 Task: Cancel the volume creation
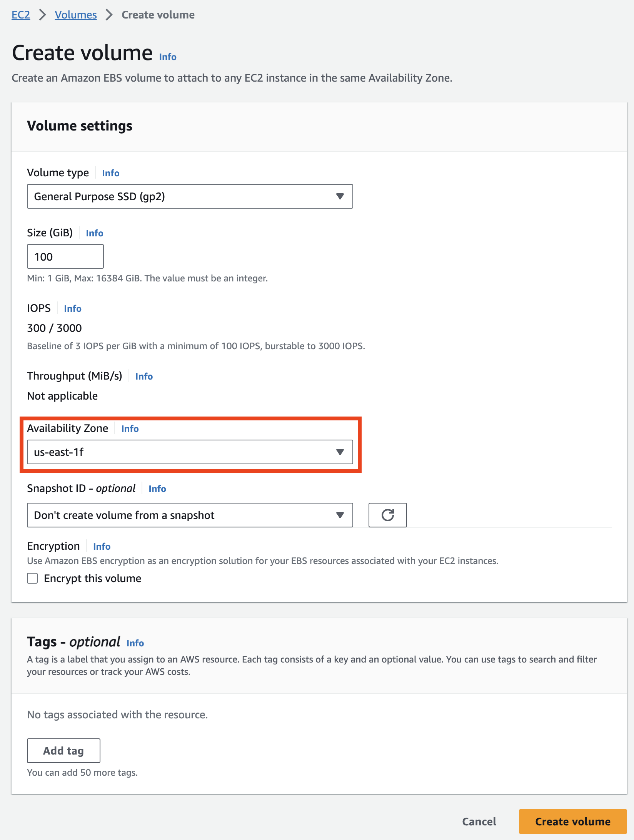[479, 822]
